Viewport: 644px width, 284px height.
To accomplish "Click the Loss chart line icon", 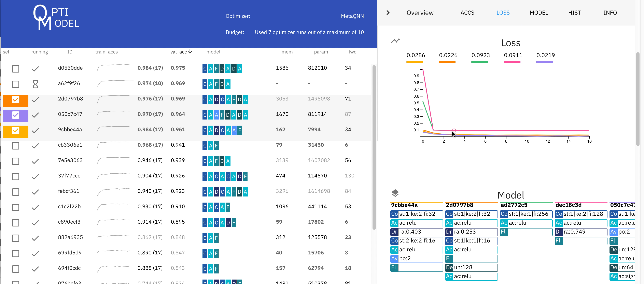I will 395,41.
